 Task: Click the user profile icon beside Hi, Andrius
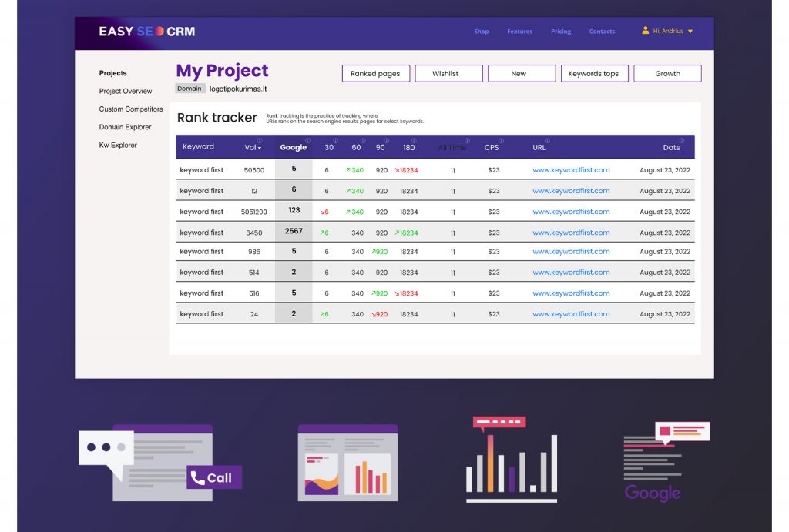[645, 31]
